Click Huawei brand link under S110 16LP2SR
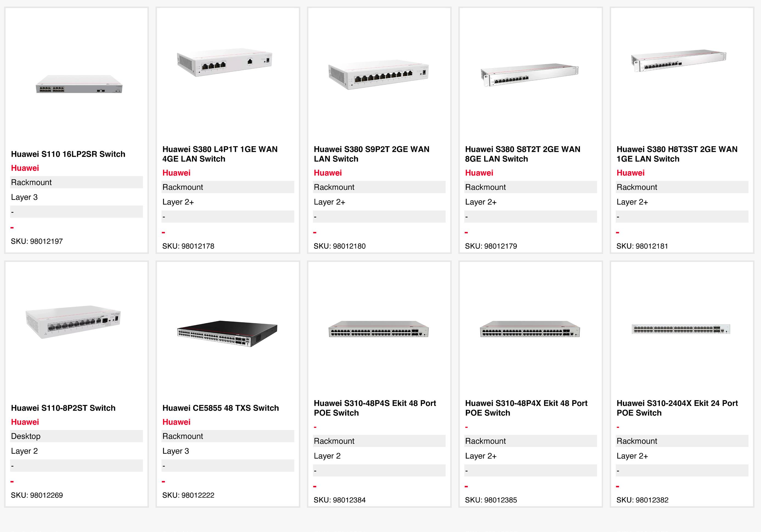The width and height of the screenshot is (761, 532). point(25,168)
